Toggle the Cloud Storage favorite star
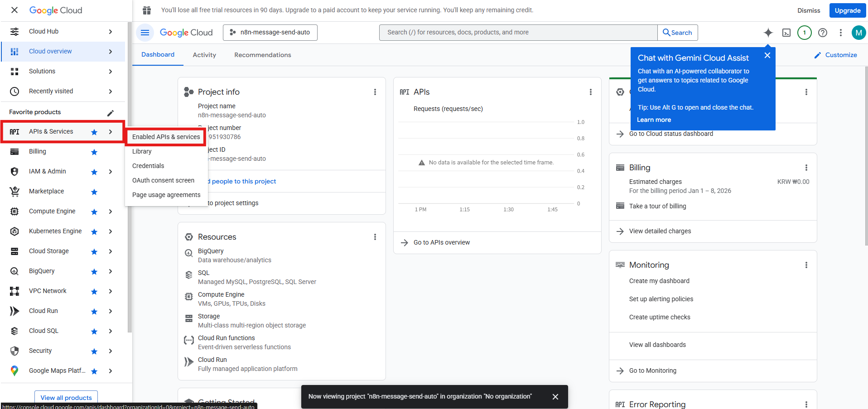This screenshot has height=409, width=868. click(94, 252)
